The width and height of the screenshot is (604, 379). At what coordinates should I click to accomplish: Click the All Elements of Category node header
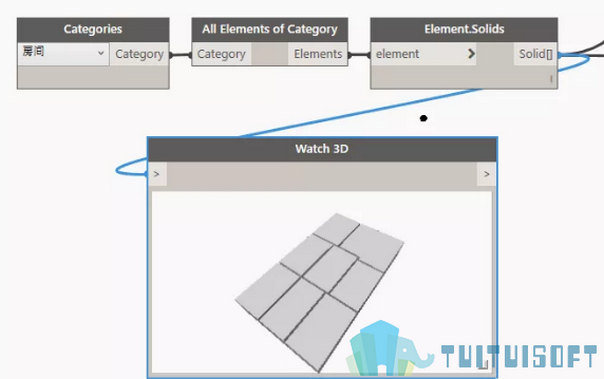(x=270, y=29)
